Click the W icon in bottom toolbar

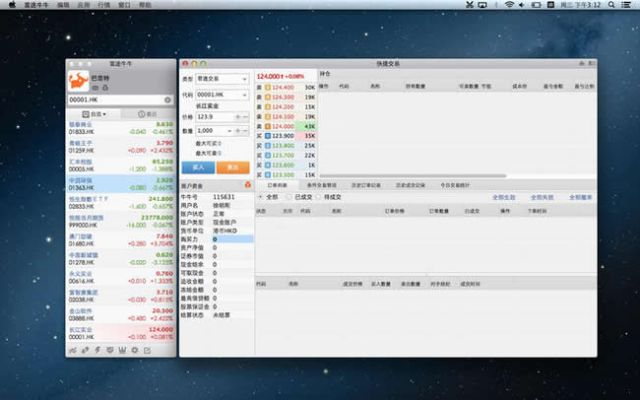(x=123, y=350)
